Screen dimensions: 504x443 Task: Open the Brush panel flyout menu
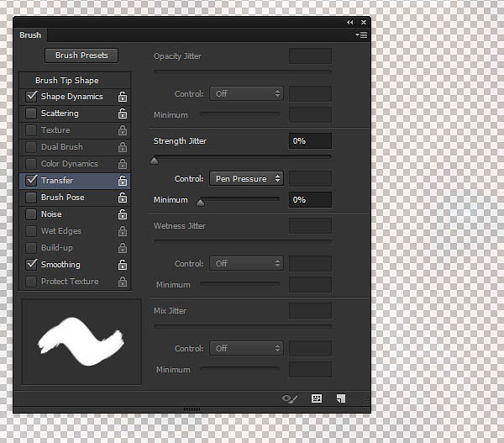pos(361,34)
